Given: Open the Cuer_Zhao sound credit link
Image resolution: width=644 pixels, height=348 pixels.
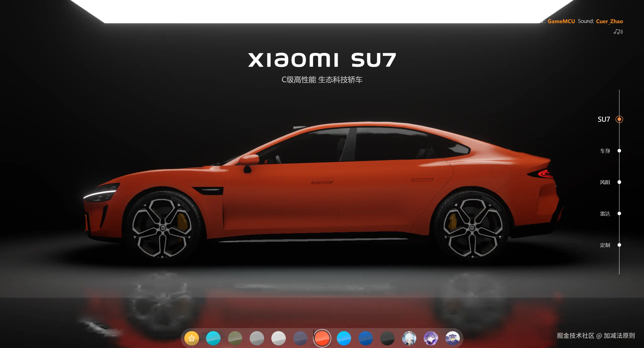Looking at the screenshot, I should point(609,21).
